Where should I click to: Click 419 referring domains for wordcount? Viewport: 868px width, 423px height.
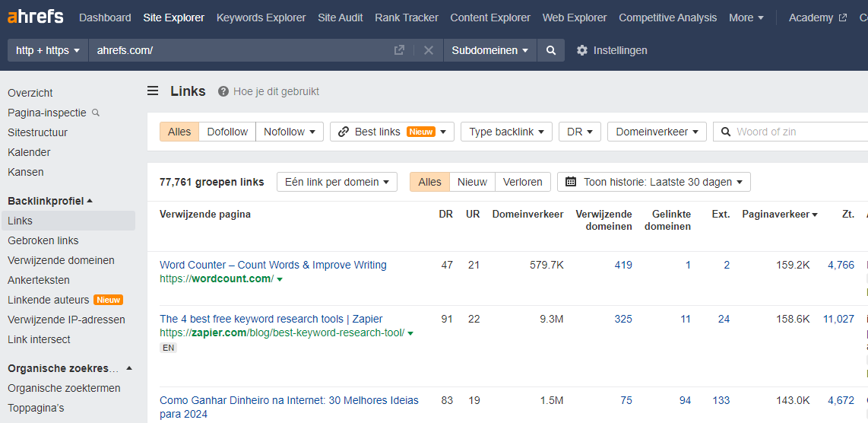pos(623,265)
